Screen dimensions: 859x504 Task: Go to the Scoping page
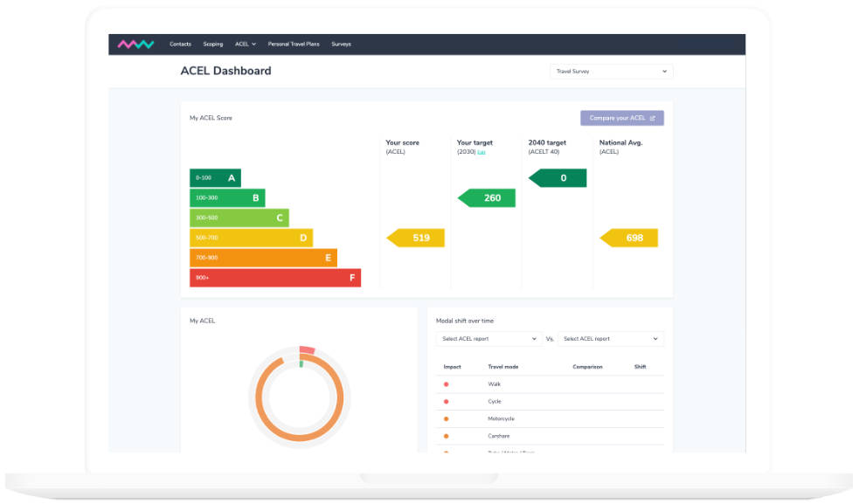[x=213, y=45]
